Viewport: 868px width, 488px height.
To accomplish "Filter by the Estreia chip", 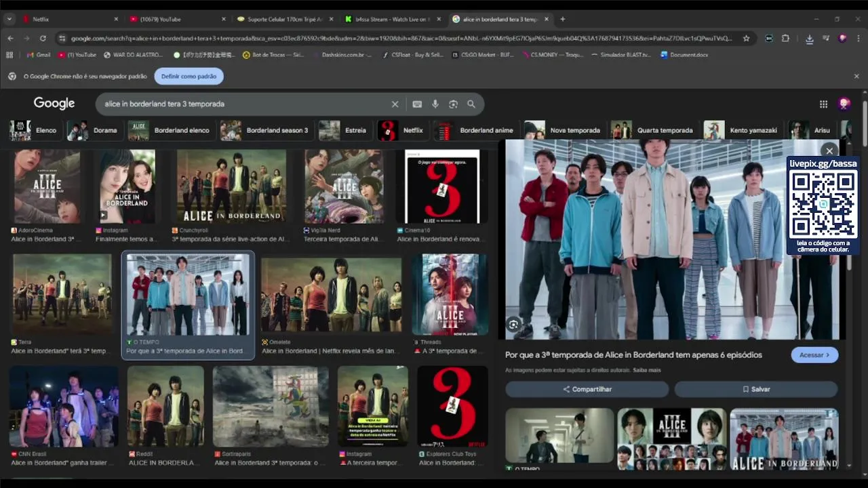I will (344, 130).
